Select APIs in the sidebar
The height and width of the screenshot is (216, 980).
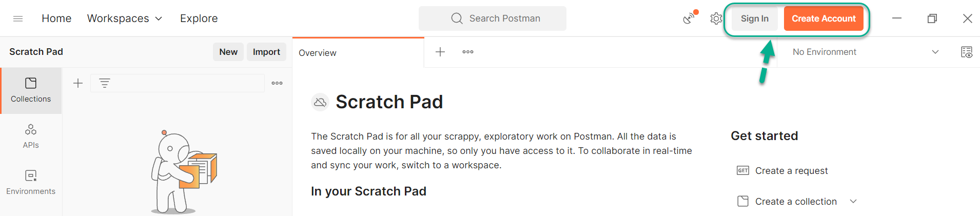tap(31, 136)
